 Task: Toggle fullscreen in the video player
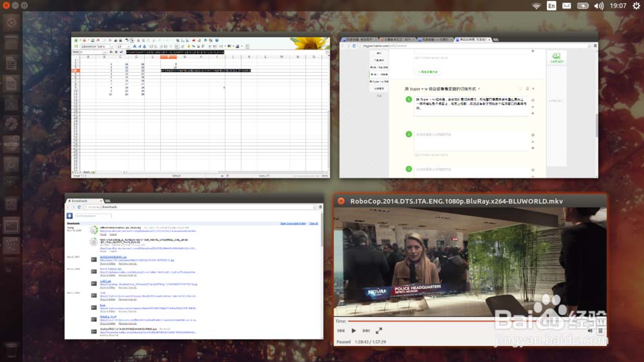379,330
